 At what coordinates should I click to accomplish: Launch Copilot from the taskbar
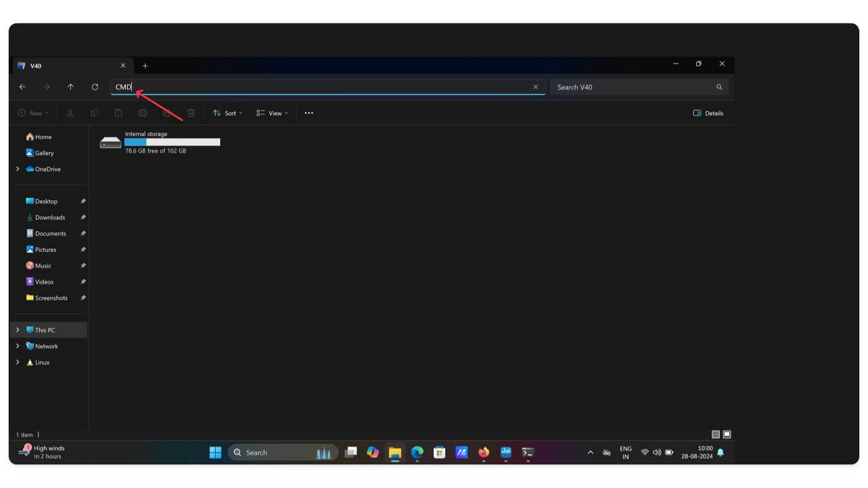pyautogui.click(x=373, y=453)
